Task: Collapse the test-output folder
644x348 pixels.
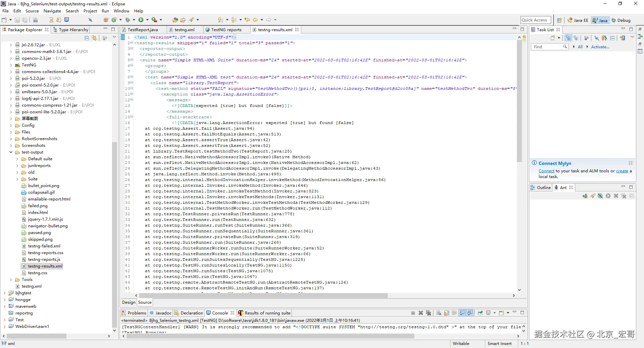Action: (x=11, y=152)
